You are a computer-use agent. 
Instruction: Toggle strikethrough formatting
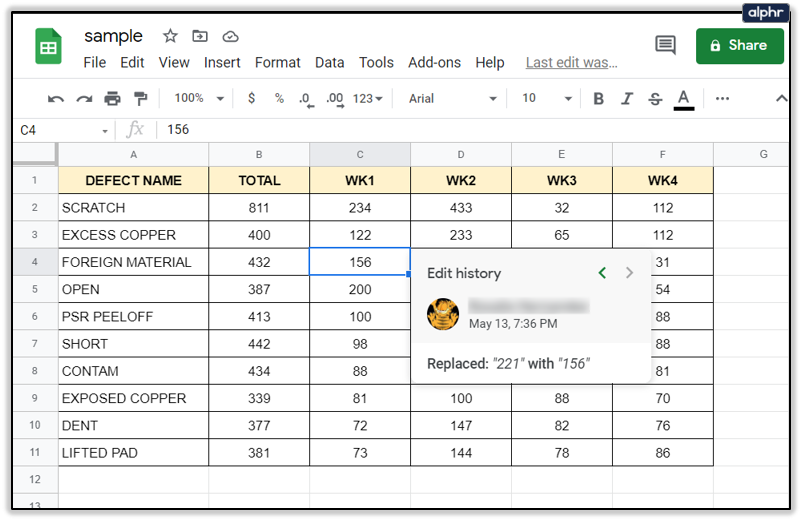(655, 99)
